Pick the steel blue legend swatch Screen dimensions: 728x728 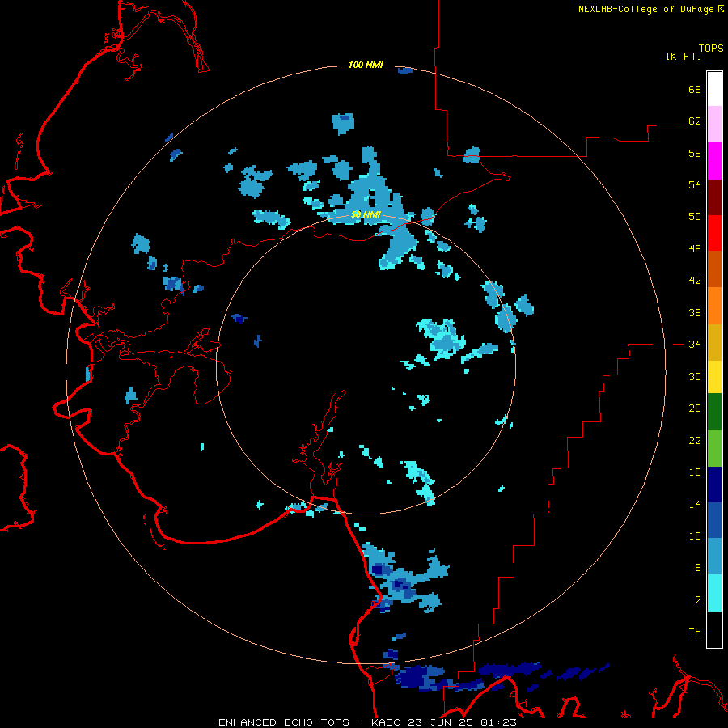(714, 557)
